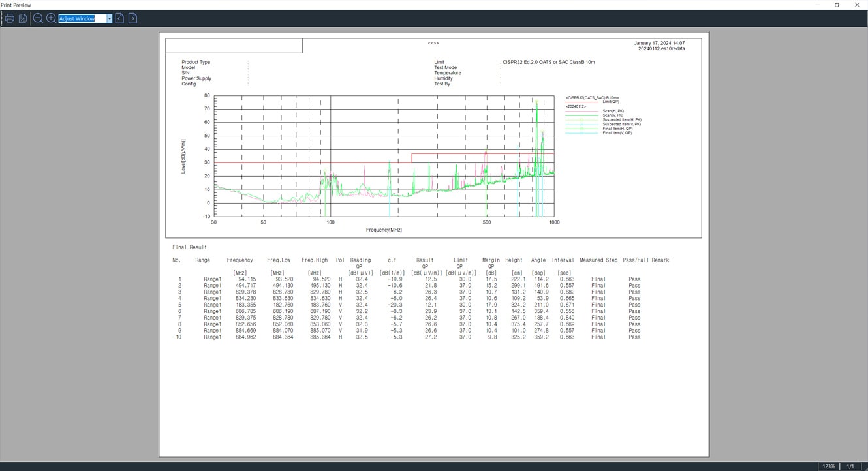The height and width of the screenshot is (471, 868).
Task: Open the Adjust Window zoom dropdown arrow
Action: pyautogui.click(x=109, y=19)
